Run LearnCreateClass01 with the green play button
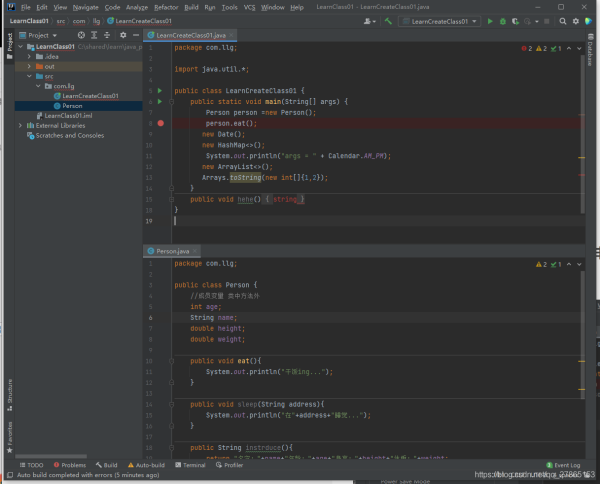 490,21
